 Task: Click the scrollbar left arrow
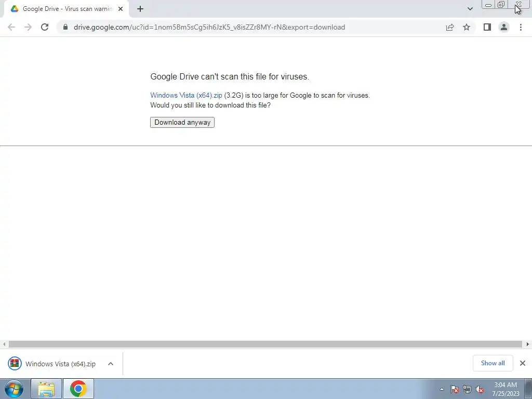pos(4,344)
